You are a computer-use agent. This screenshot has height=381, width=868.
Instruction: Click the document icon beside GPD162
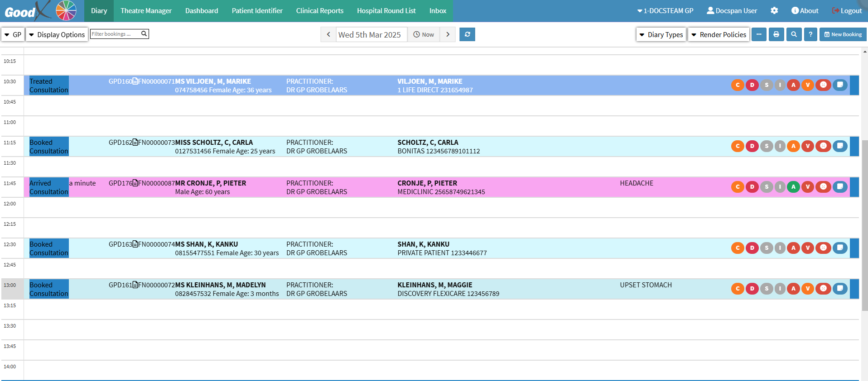pyautogui.click(x=135, y=143)
